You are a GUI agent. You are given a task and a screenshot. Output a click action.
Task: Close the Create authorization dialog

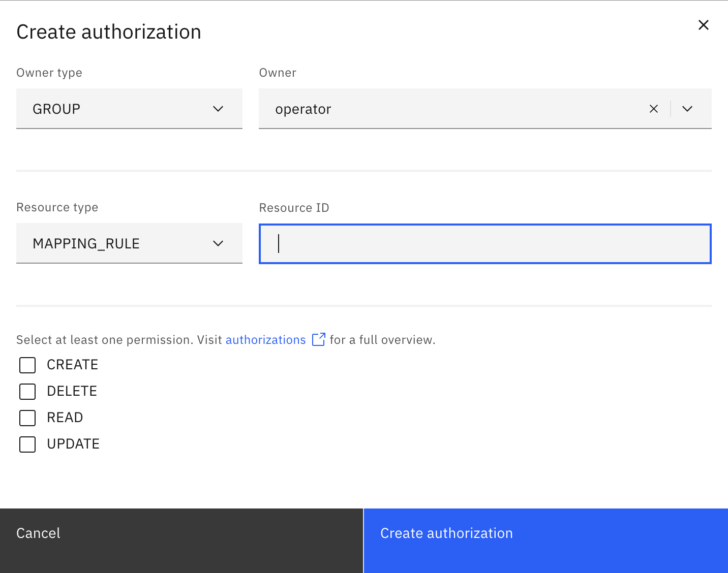click(x=703, y=25)
